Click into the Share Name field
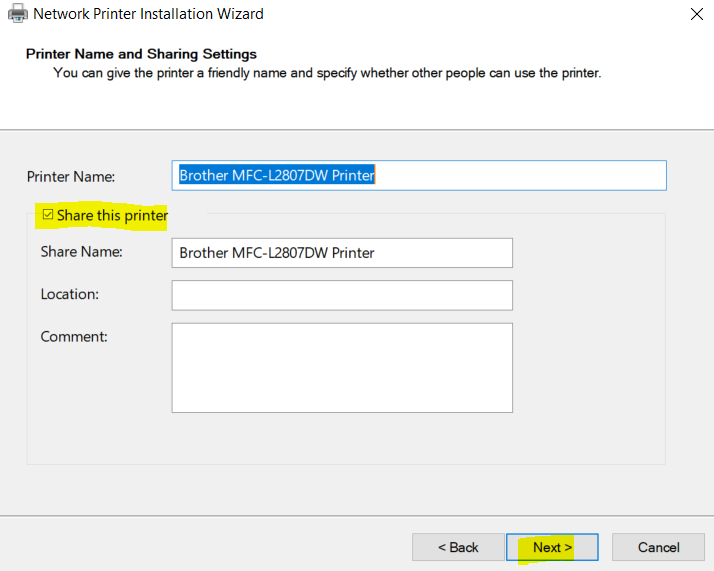This screenshot has width=714, height=571. click(x=342, y=253)
